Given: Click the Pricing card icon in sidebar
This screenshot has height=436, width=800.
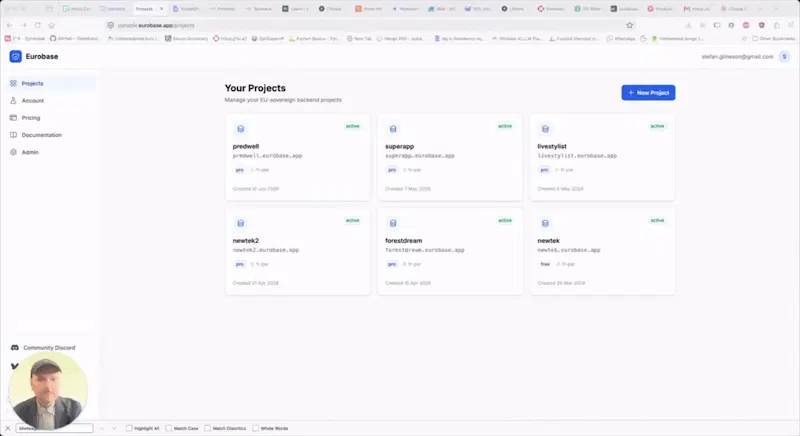Looking at the screenshot, I should pos(13,118).
